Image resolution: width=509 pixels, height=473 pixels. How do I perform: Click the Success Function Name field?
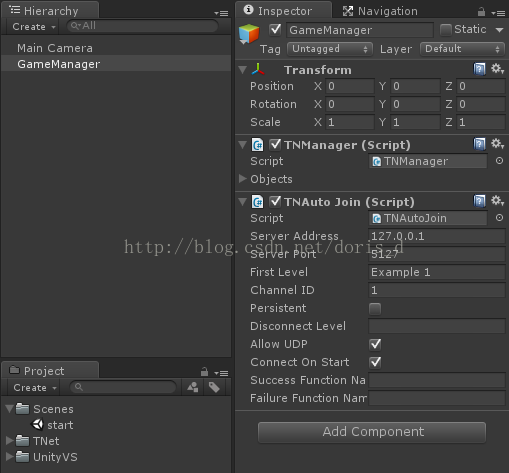(437, 380)
